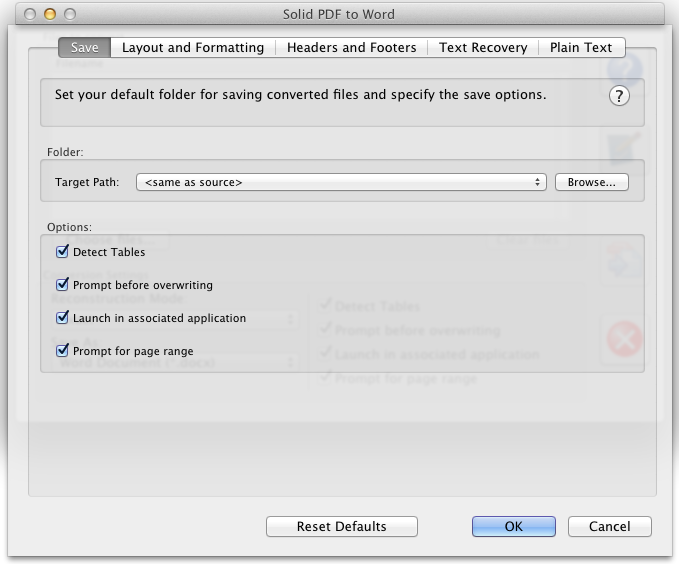Click the green zoom window button

(71, 15)
